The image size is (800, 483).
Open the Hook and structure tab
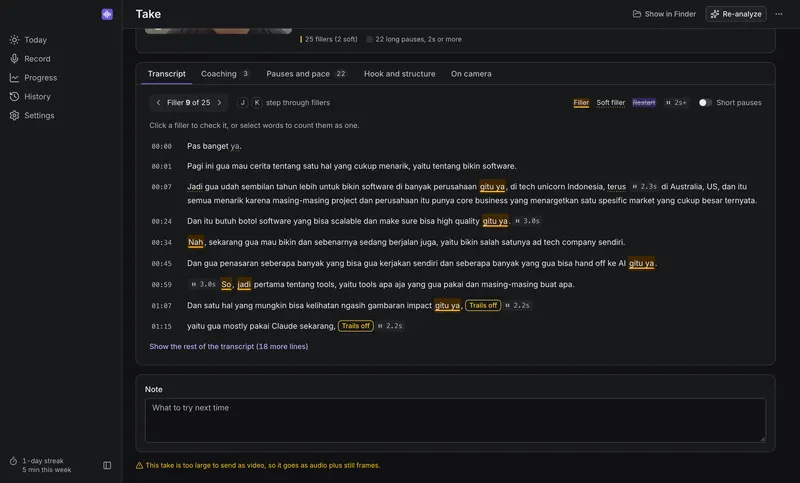click(399, 74)
